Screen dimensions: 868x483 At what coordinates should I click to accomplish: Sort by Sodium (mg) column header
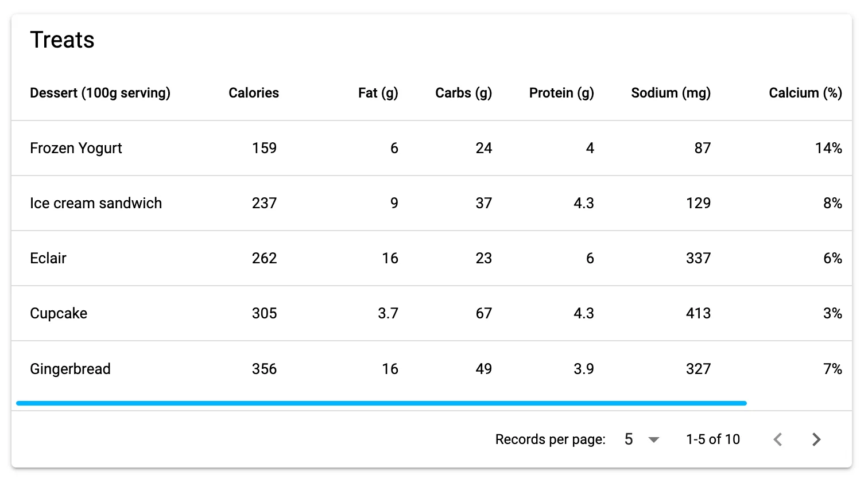(x=671, y=93)
